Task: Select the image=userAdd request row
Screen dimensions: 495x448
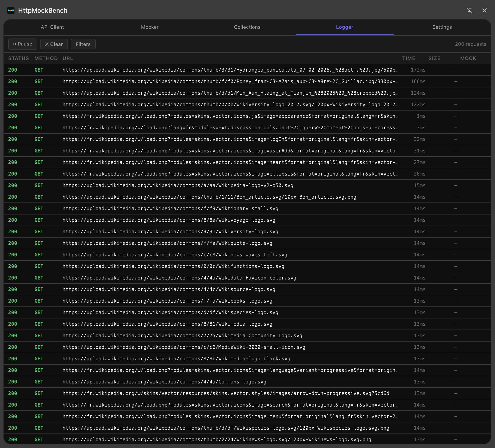Action: pyautogui.click(x=247, y=151)
